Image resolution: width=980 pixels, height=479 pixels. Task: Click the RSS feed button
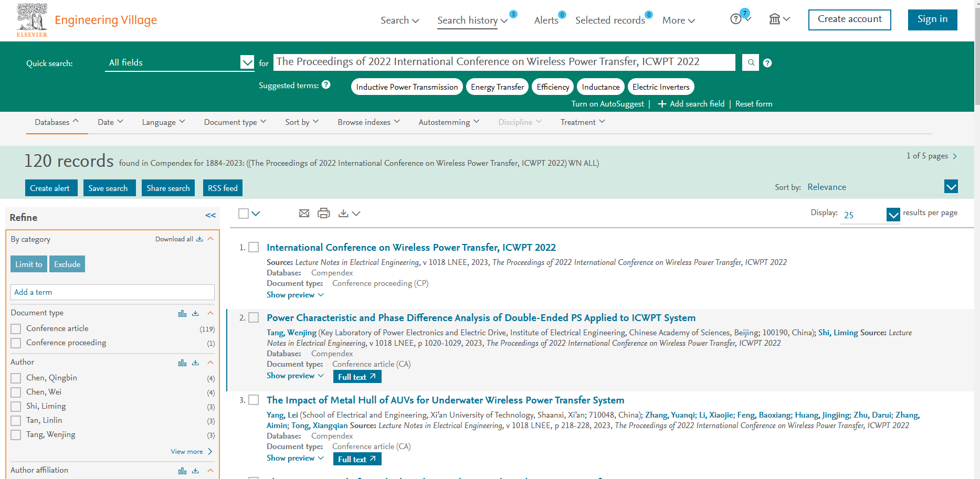pos(223,188)
